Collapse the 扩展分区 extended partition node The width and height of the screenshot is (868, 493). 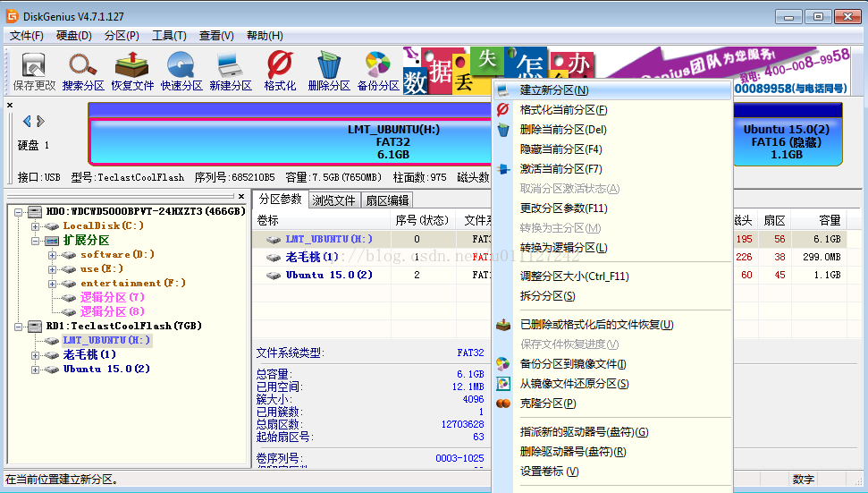click(36, 241)
